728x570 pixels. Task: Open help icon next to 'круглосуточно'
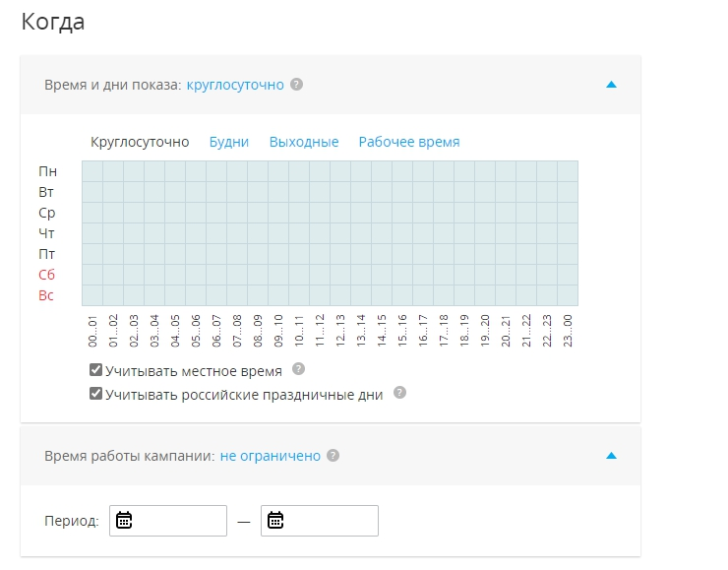coord(297,85)
